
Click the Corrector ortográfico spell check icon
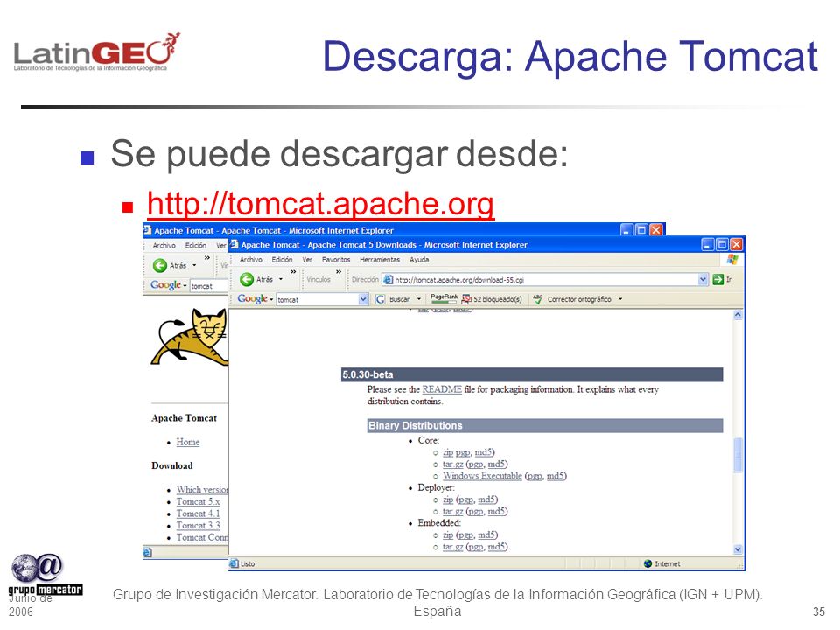(x=538, y=299)
